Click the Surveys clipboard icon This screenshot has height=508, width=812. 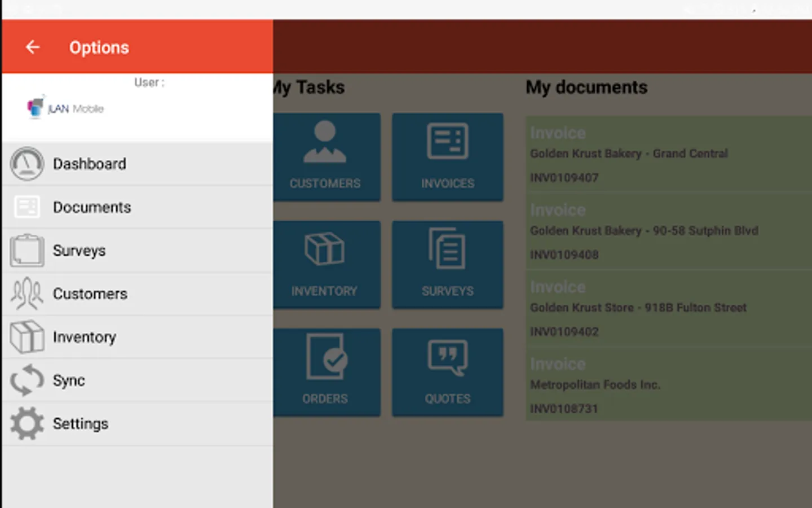27,250
